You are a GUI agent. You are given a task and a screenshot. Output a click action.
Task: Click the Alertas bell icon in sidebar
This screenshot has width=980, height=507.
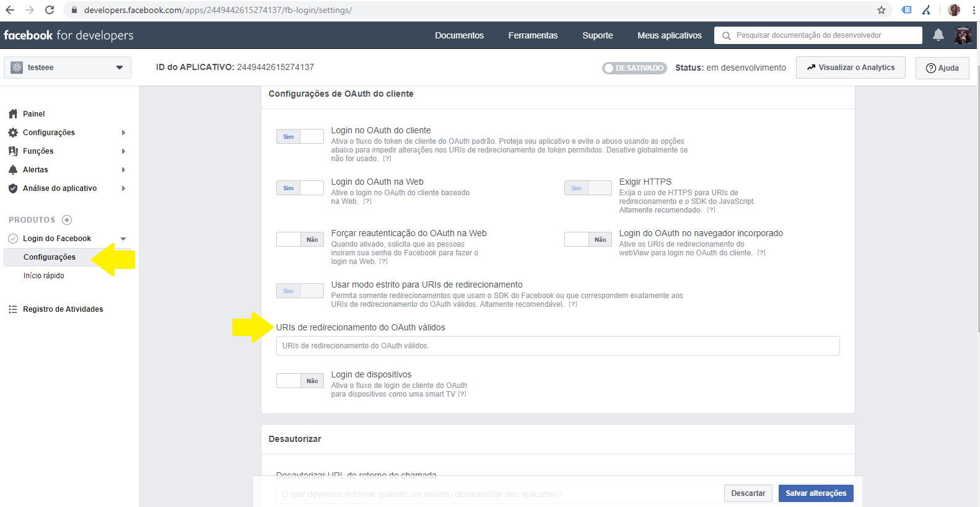click(13, 170)
